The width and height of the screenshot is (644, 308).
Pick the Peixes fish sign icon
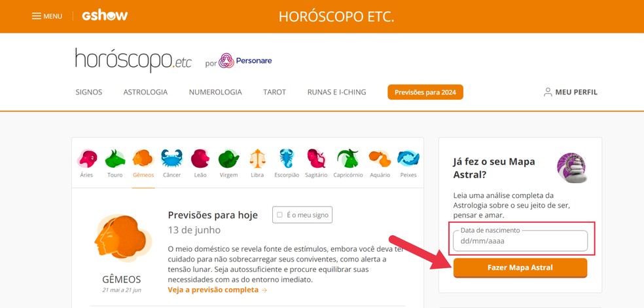tap(408, 159)
